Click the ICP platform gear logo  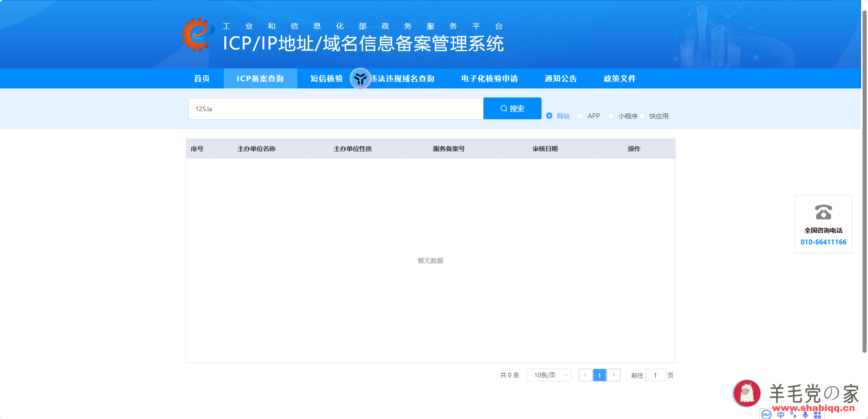pyautogui.click(x=197, y=35)
